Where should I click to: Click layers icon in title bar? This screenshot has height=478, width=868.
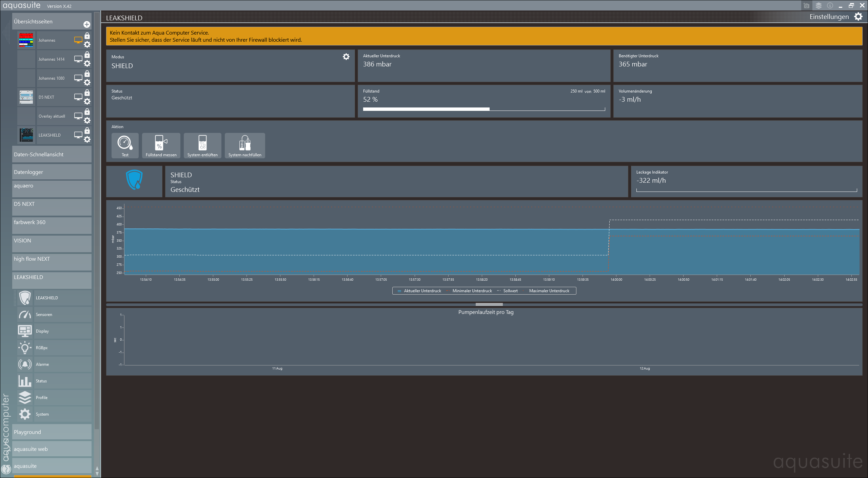pos(818,5)
